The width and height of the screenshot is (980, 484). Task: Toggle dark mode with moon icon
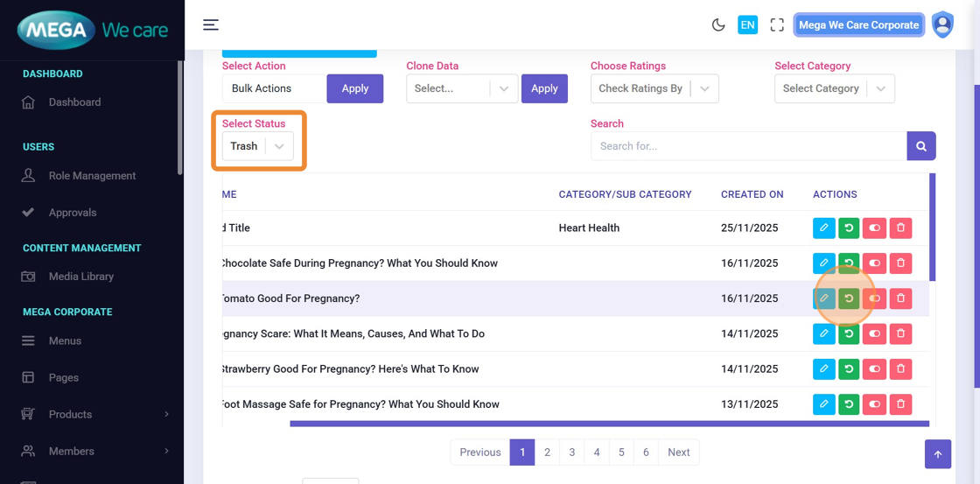click(718, 25)
